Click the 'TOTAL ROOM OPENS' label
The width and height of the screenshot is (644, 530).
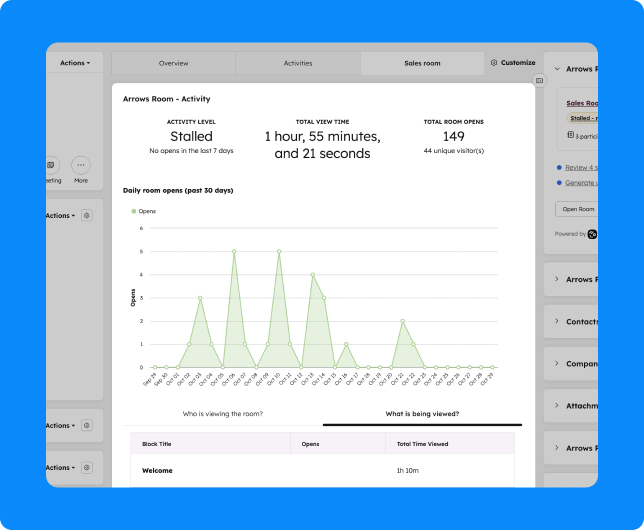pyautogui.click(x=453, y=122)
